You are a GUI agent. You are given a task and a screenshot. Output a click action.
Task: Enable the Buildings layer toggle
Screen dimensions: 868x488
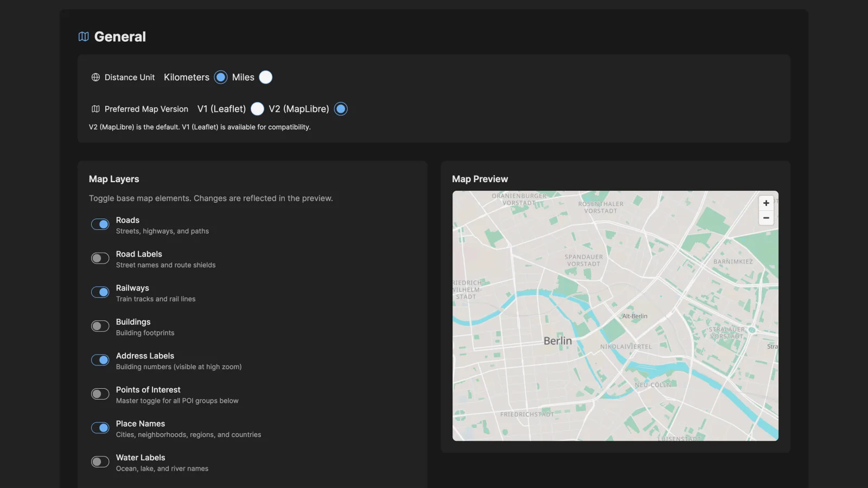tap(100, 326)
